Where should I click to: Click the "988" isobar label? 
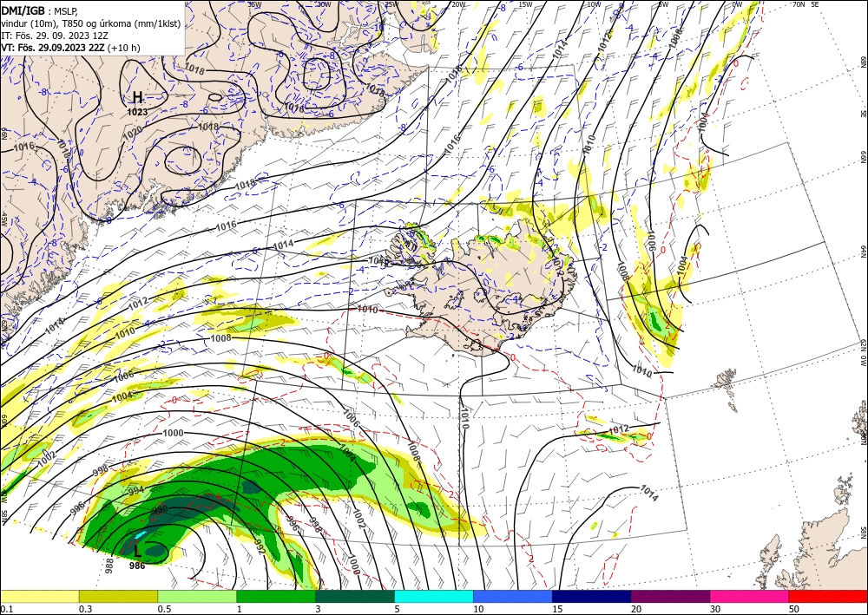pyautogui.click(x=109, y=566)
